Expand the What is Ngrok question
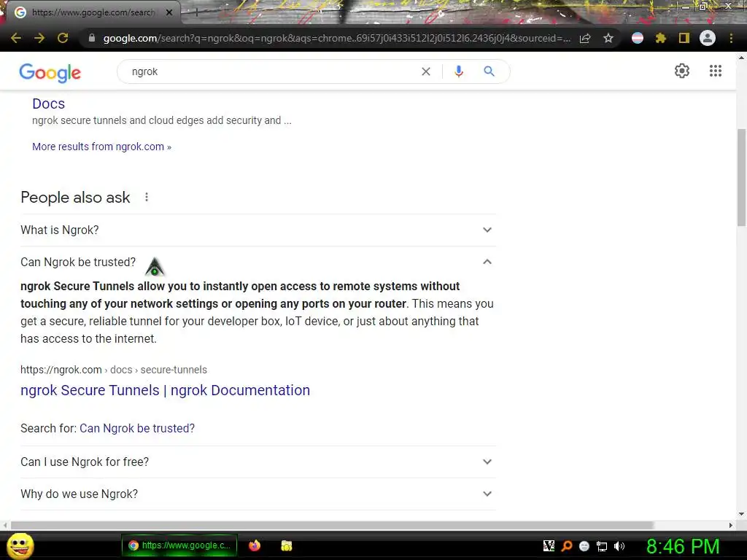The width and height of the screenshot is (747, 560). 258,230
